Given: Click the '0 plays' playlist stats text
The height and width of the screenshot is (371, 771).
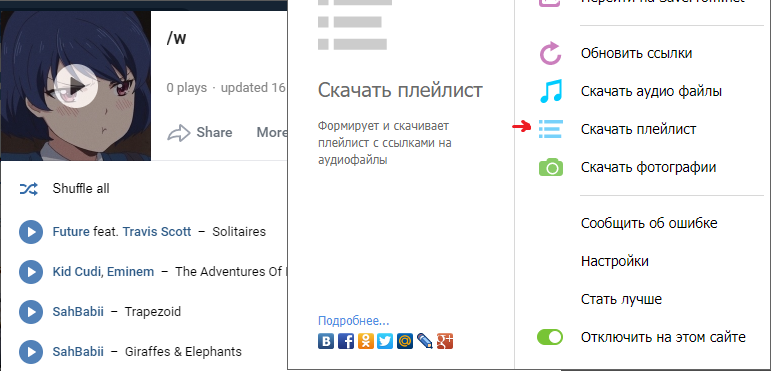Looking at the screenshot, I should click(187, 88).
